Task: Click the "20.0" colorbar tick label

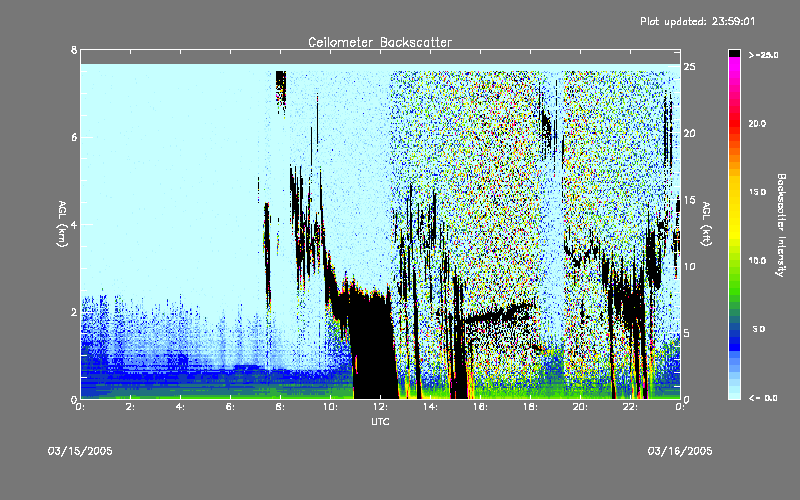Action: [x=757, y=124]
